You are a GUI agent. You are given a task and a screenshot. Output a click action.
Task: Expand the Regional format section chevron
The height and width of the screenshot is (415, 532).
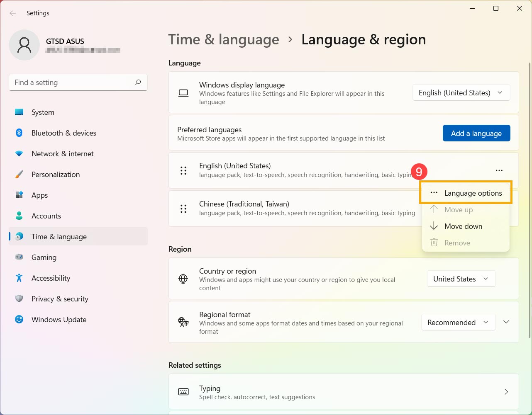(506, 322)
